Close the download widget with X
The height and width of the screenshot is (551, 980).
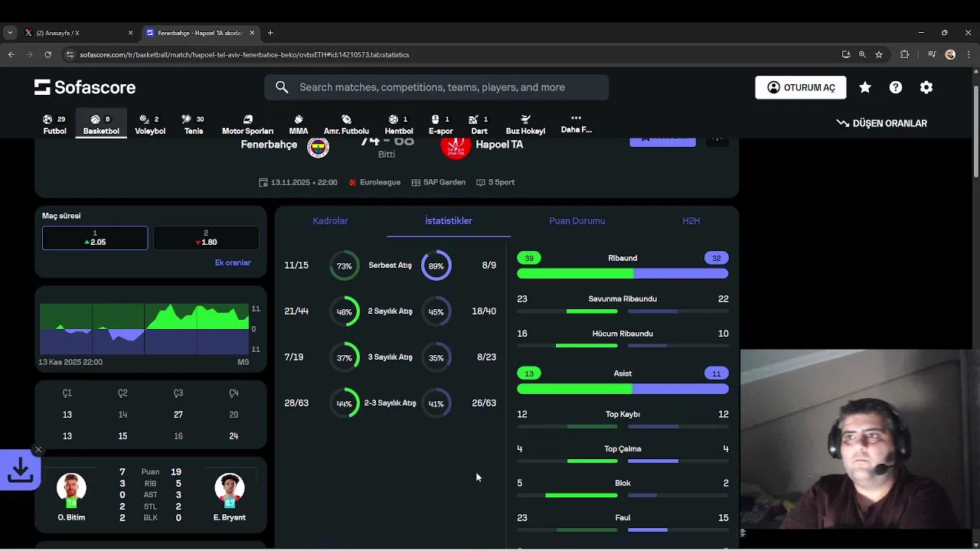[38, 450]
